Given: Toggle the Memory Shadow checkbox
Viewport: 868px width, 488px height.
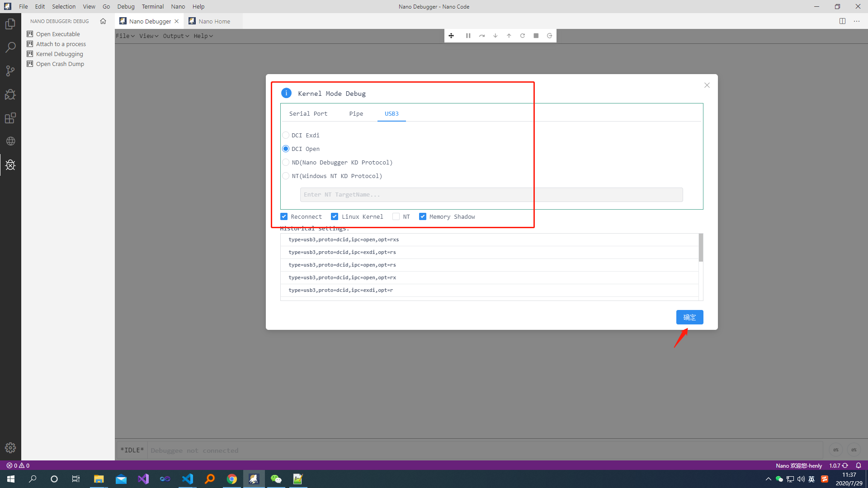Looking at the screenshot, I should (x=423, y=216).
